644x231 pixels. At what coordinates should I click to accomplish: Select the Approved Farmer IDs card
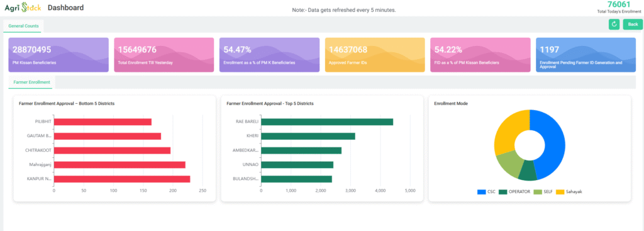click(375, 55)
